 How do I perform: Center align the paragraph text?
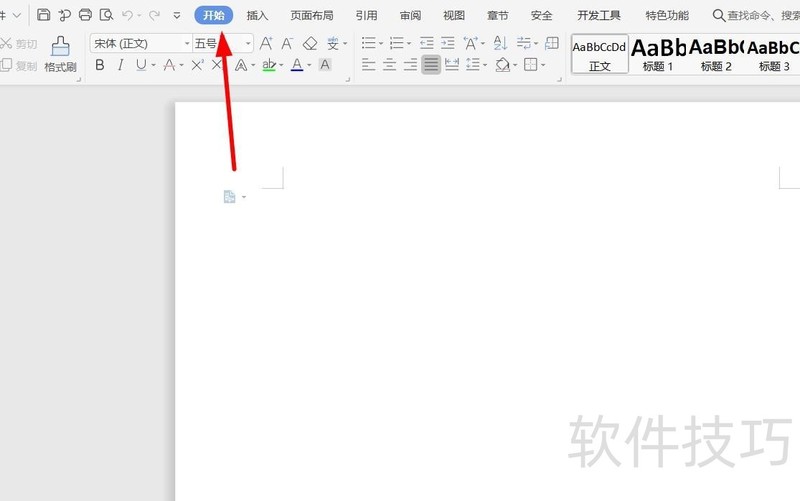click(389, 65)
